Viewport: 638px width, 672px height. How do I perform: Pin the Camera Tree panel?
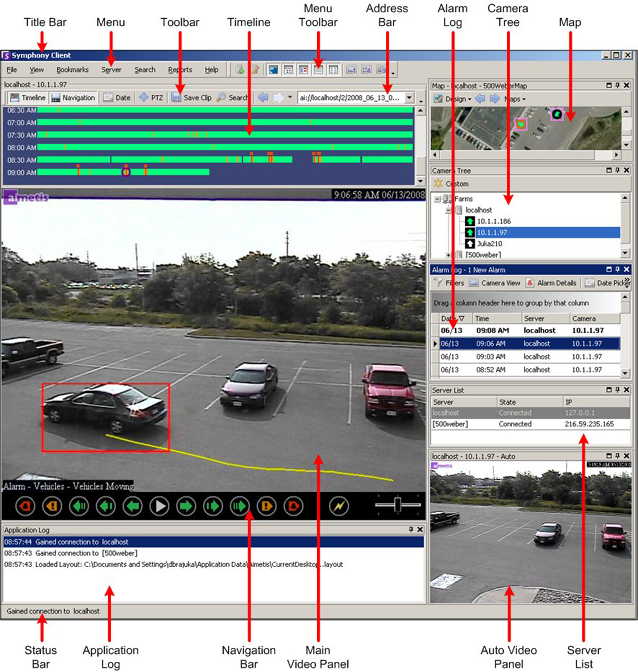coord(617,170)
